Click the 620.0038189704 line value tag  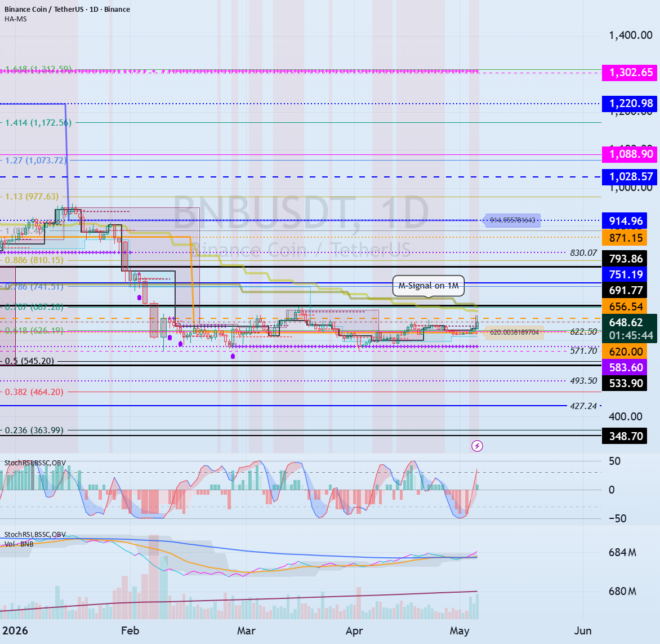tap(514, 332)
